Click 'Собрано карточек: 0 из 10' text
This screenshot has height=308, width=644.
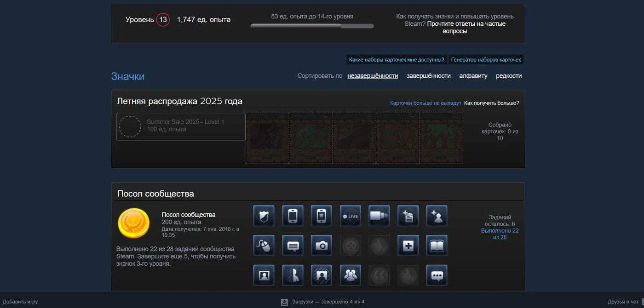click(x=500, y=131)
